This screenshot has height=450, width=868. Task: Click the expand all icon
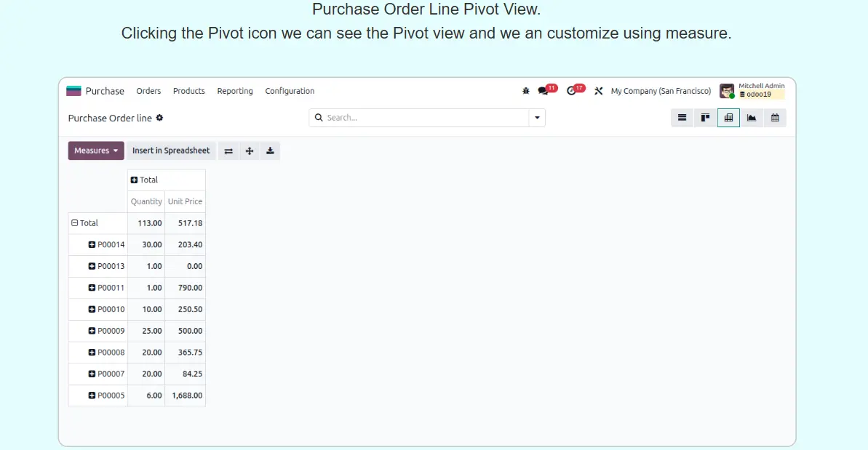pos(250,150)
